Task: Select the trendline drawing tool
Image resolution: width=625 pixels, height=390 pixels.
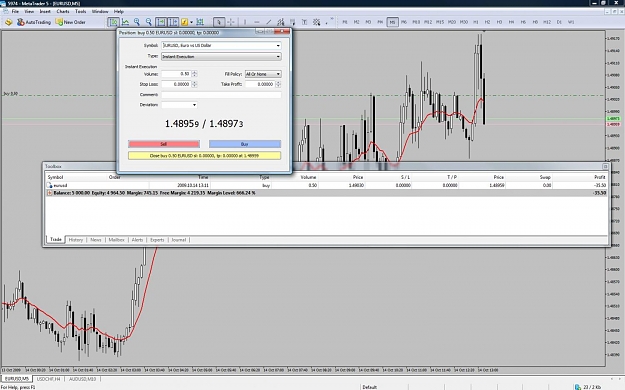Action: pos(269,22)
